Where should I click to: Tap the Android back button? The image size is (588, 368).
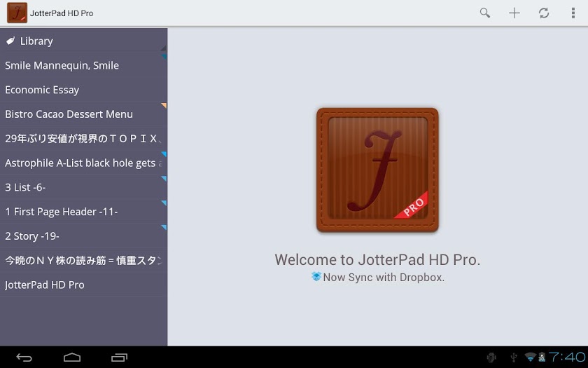pyautogui.click(x=24, y=357)
